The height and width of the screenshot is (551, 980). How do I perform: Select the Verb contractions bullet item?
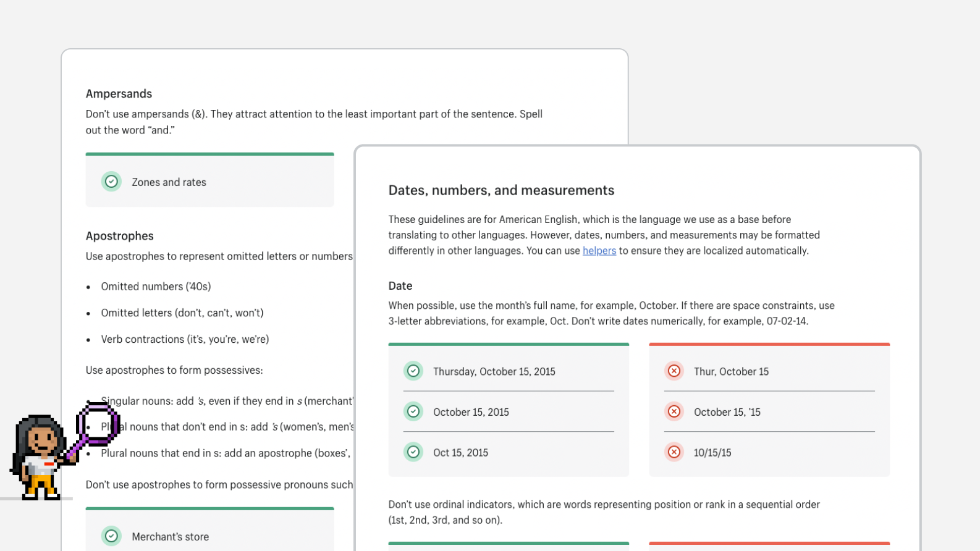(185, 339)
